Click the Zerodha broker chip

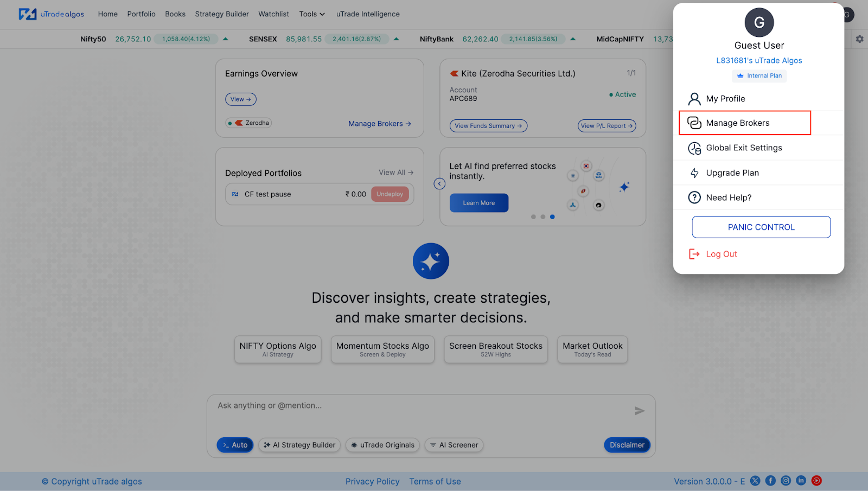pyautogui.click(x=249, y=123)
